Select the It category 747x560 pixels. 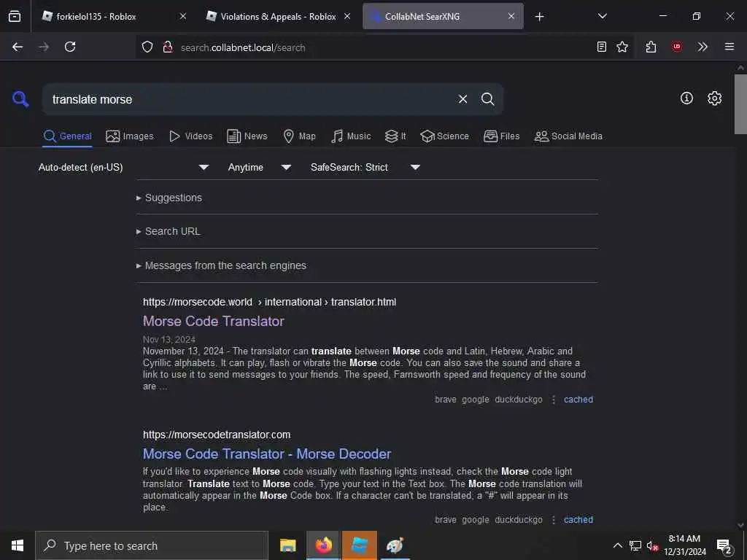(x=395, y=136)
